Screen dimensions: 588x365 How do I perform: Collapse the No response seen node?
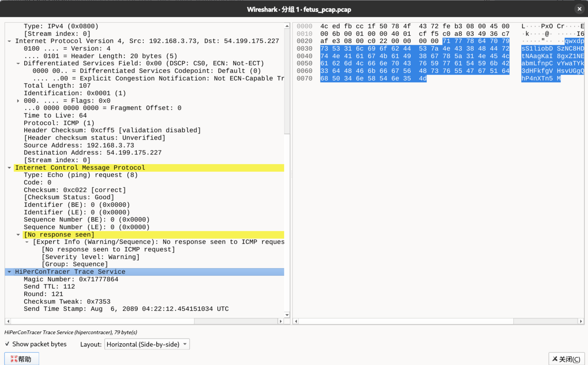[18, 235]
